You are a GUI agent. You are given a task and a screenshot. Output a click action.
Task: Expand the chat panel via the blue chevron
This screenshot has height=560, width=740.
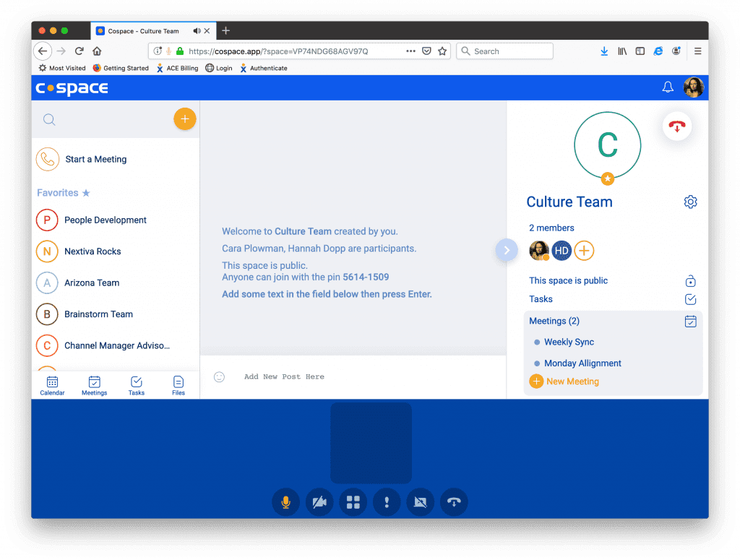(507, 249)
